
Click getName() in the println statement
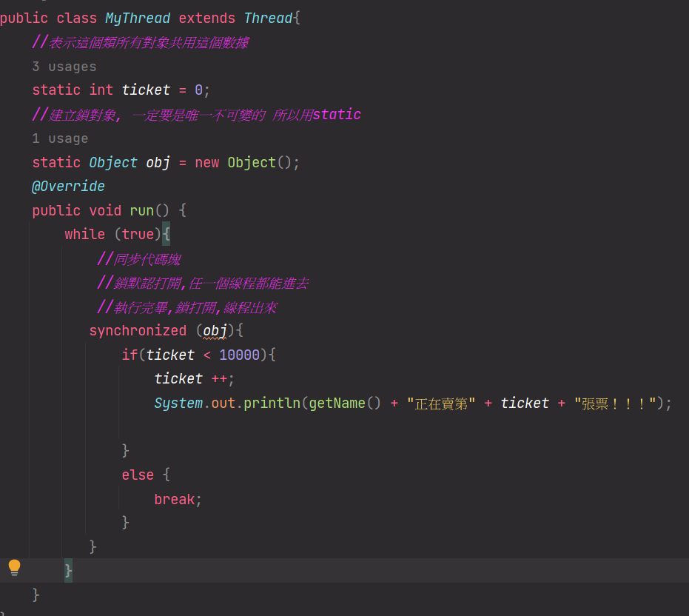click(x=345, y=403)
